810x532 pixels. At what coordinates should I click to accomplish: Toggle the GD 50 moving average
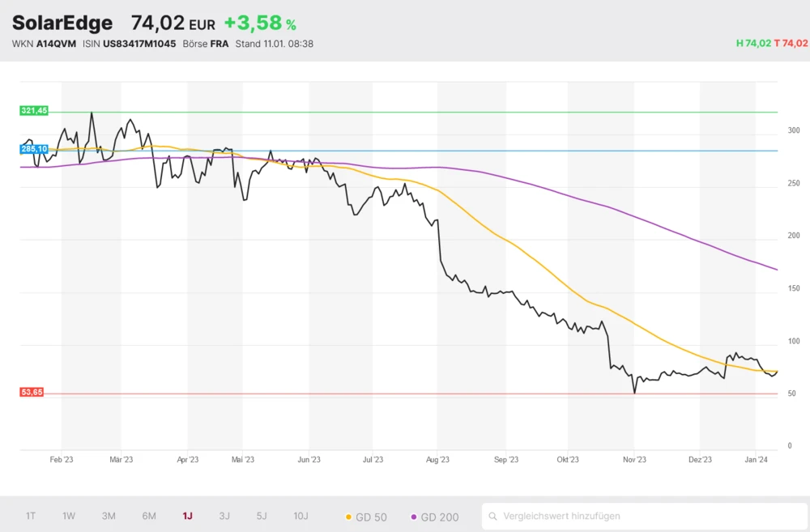[365, 517]
